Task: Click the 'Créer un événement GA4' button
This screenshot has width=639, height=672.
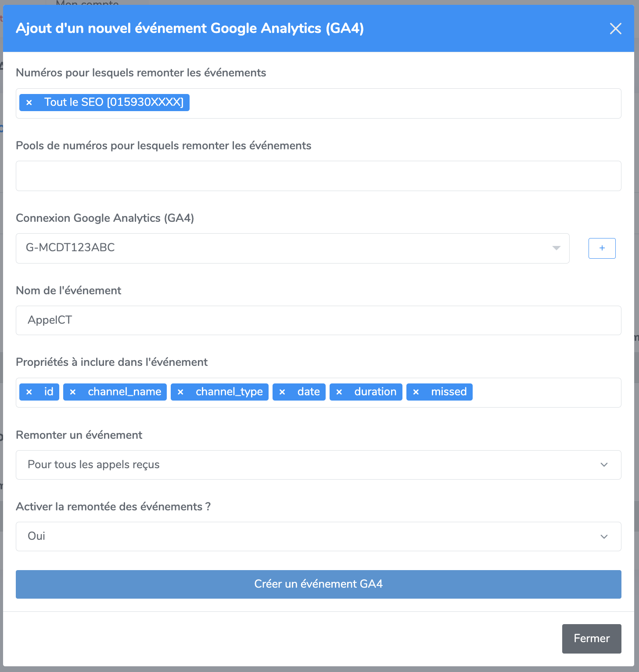Action: [319, 584]
